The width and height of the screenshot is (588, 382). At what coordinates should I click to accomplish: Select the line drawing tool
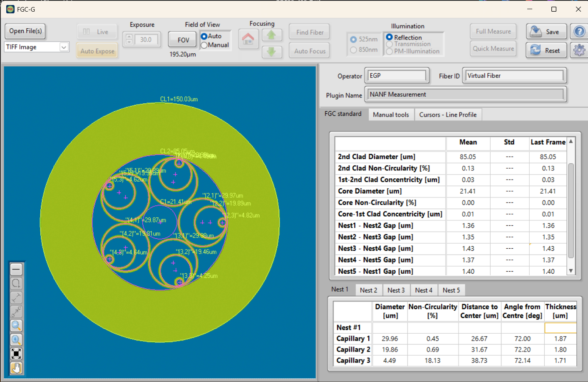click(x=16, y=270)
